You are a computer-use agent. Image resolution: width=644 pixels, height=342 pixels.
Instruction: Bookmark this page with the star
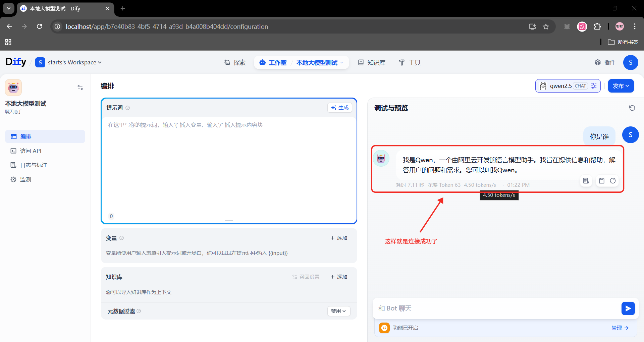click(x=546, y=26)
